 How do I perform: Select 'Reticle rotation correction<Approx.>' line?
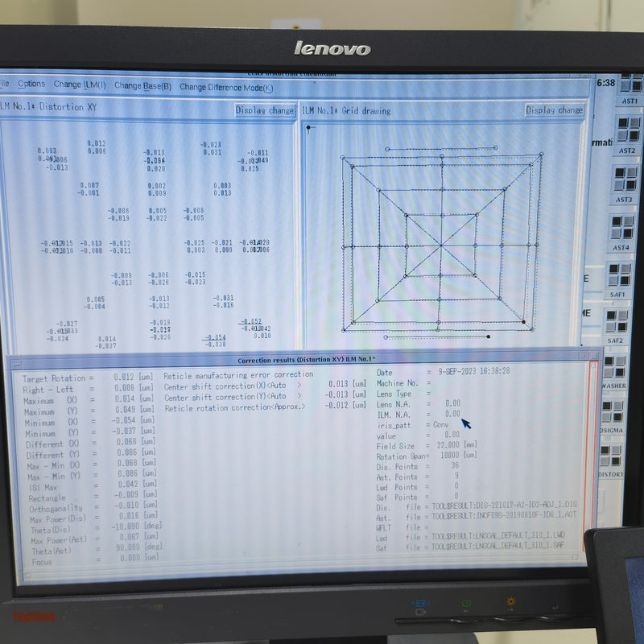coord(235,407)
